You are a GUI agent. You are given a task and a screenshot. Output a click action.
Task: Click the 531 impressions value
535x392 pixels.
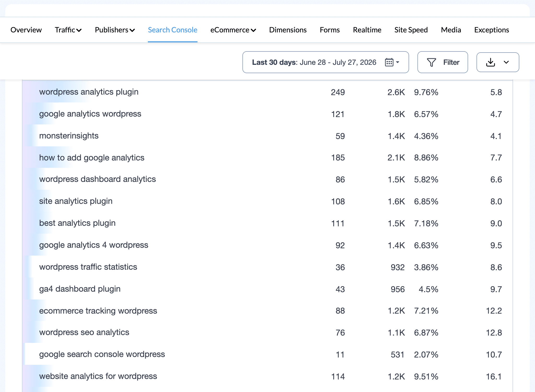[x=398, y=355]
